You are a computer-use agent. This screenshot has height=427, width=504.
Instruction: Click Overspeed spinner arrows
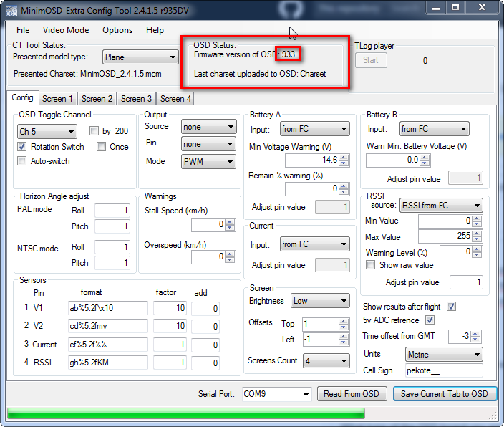click(230, 256)
